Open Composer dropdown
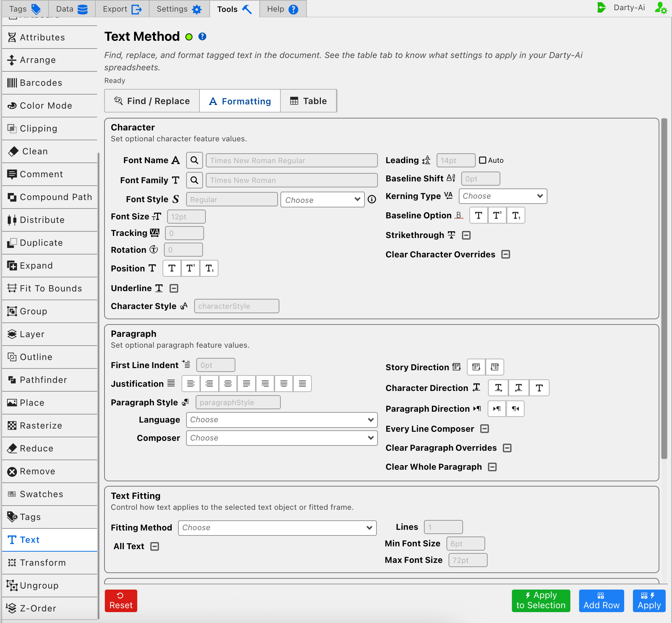Viewport: 672px width, 623px height. 282,438
